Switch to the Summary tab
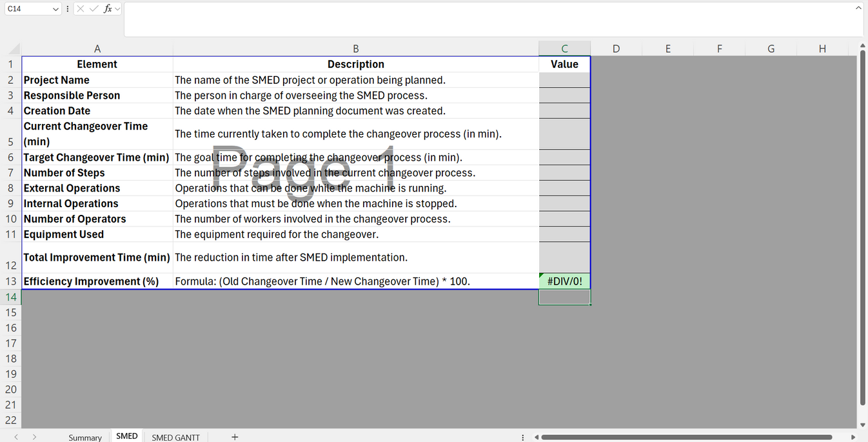Screen dimensions: 868x442 click(x=84, y=437)
